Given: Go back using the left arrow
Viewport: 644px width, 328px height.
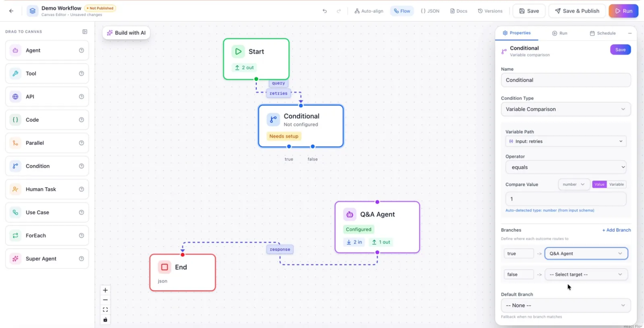Looking at the screenshot, I should point(11,11).
